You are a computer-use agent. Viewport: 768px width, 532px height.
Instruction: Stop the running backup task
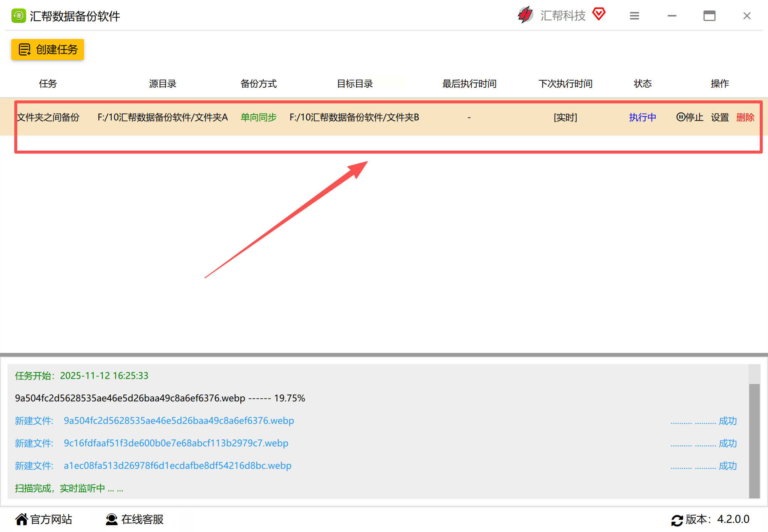point(690,118)
